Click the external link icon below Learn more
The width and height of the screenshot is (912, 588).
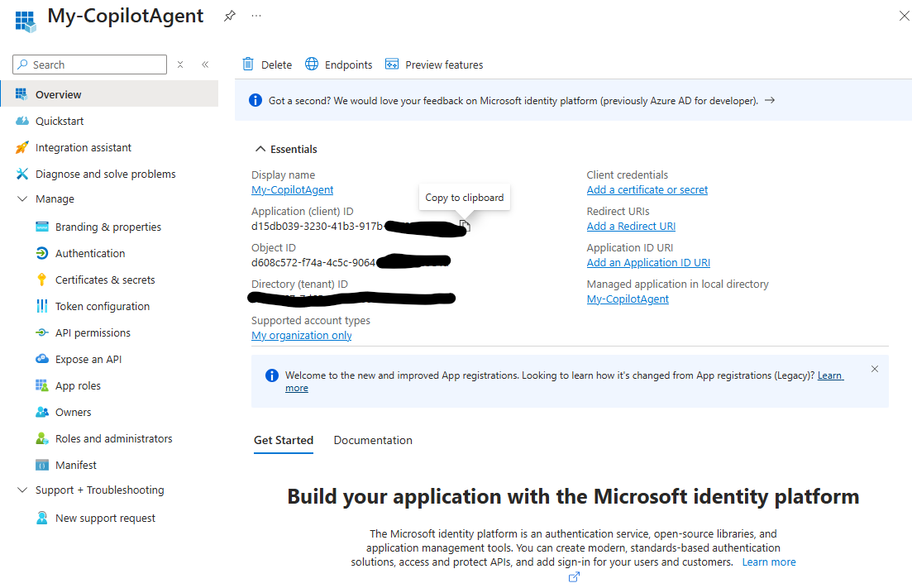click(574, 577)
